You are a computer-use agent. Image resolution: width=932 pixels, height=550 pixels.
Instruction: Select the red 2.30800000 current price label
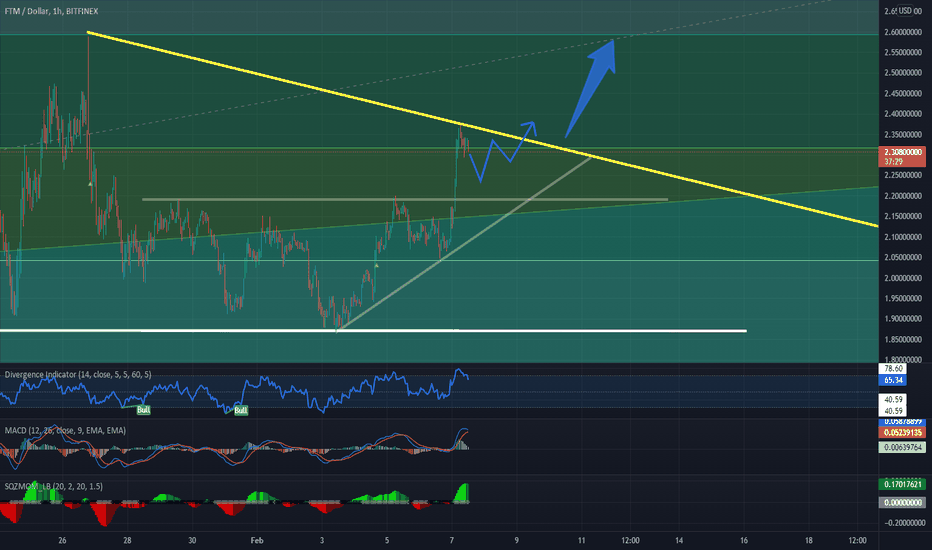pos(903,152)
